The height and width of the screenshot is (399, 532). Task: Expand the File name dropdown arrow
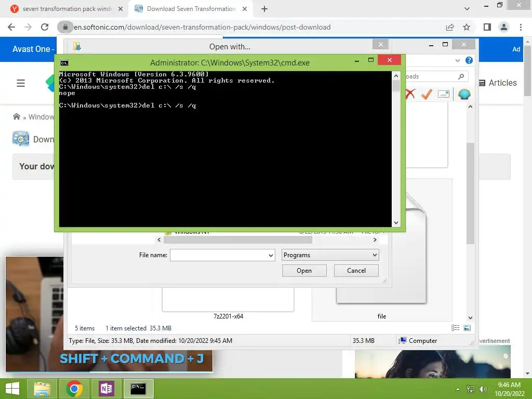pyautogui.click(x=271, y=255)
